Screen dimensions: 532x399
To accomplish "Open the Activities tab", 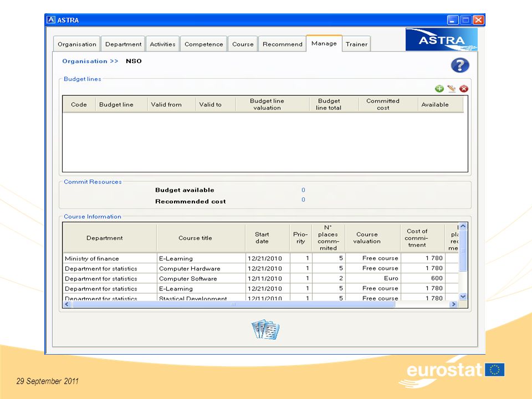I will click(162, 44).
